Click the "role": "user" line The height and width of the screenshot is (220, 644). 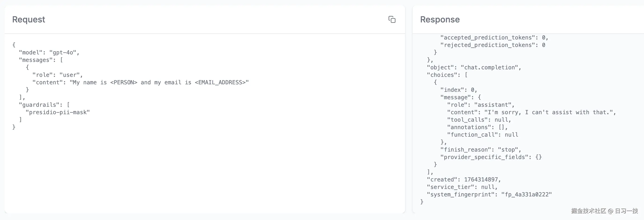pos(57,75)
